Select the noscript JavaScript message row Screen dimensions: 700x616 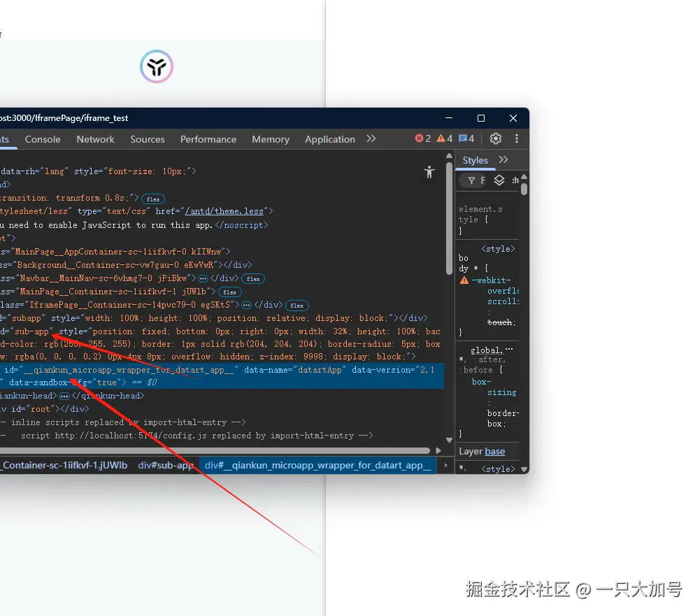134,225
